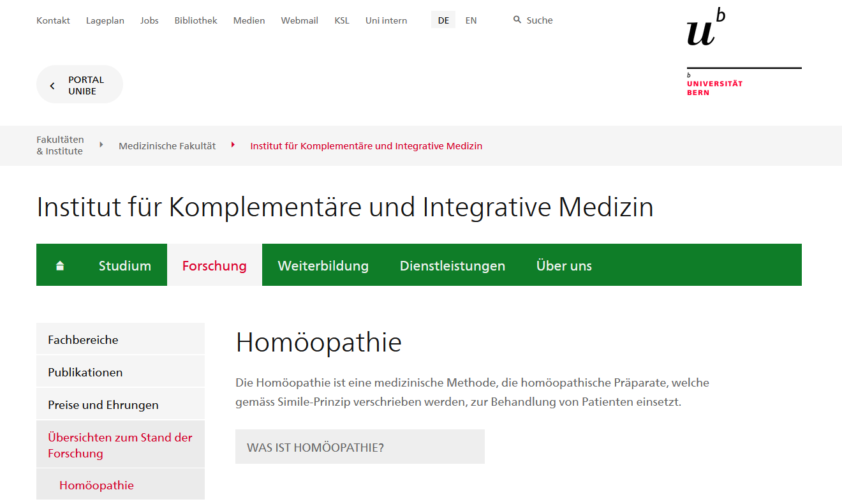Image resolution: width=842 pixels, height=504 pixels.
Task: Open the Über uns menu
Action: (x=564, y=265)
